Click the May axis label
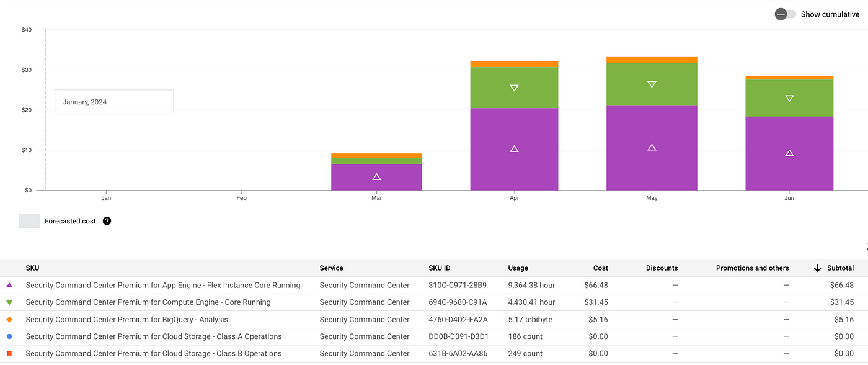Viewport: 868px width, 365px height. (x=652, y=198)
